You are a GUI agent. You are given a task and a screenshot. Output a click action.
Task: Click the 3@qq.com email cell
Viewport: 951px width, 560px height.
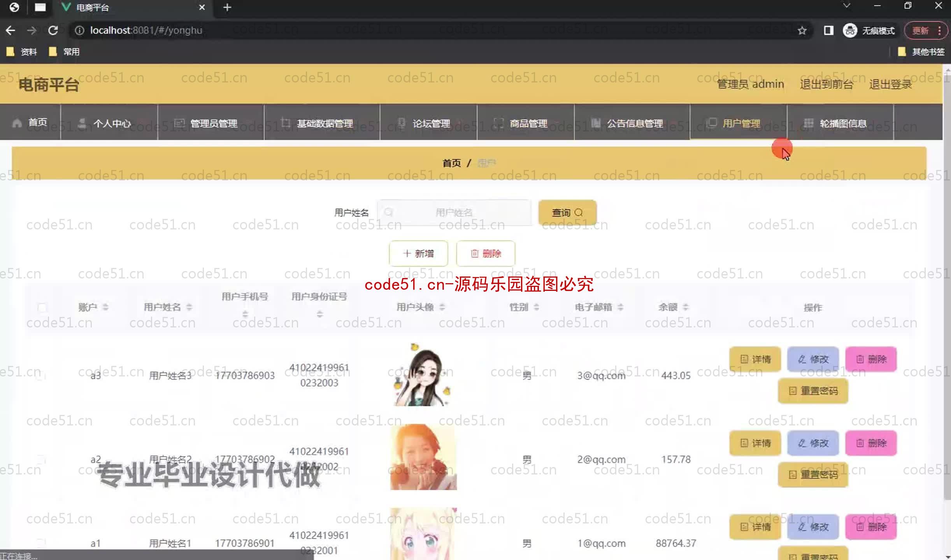[601, 376]
